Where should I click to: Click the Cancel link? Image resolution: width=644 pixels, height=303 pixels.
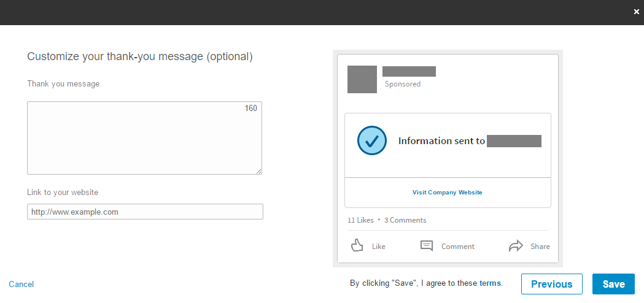click(21, 284)
